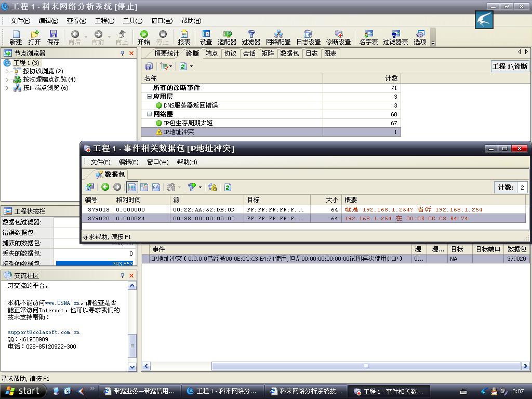
Task: Open the 报表 report tool
Action: [x=184, y=37]
